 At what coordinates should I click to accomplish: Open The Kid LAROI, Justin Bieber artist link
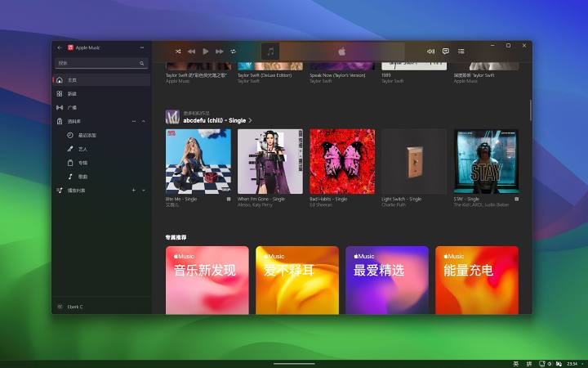point(481,205)
